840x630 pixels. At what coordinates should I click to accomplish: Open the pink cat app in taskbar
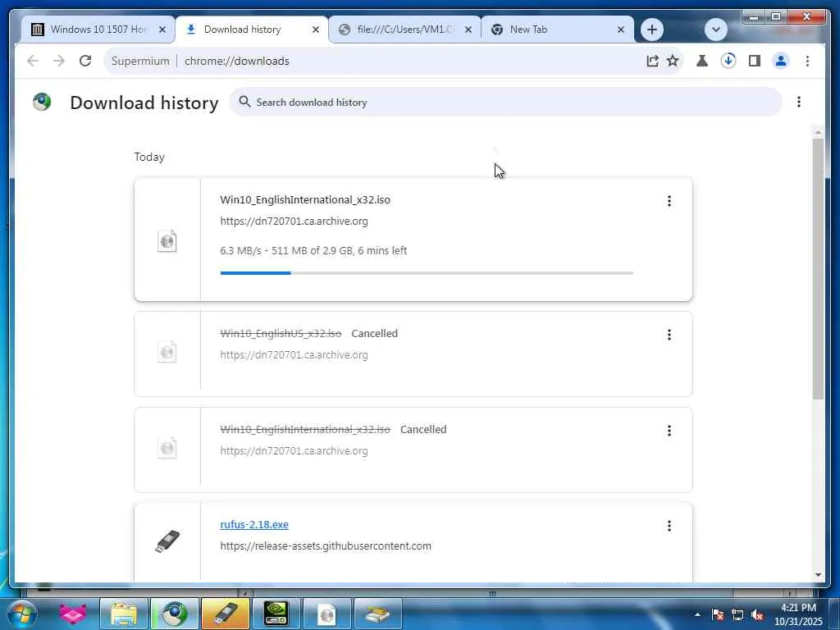(73, 614)
